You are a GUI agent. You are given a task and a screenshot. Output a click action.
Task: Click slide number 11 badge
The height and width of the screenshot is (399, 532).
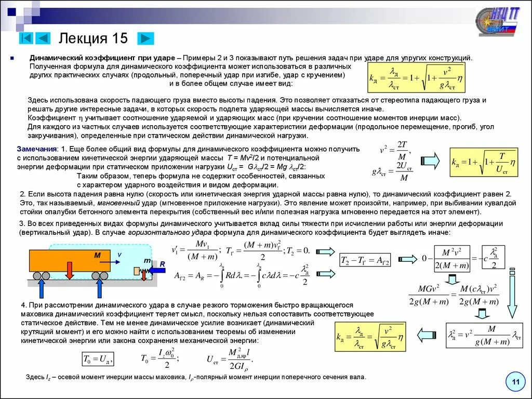point(516,382)
